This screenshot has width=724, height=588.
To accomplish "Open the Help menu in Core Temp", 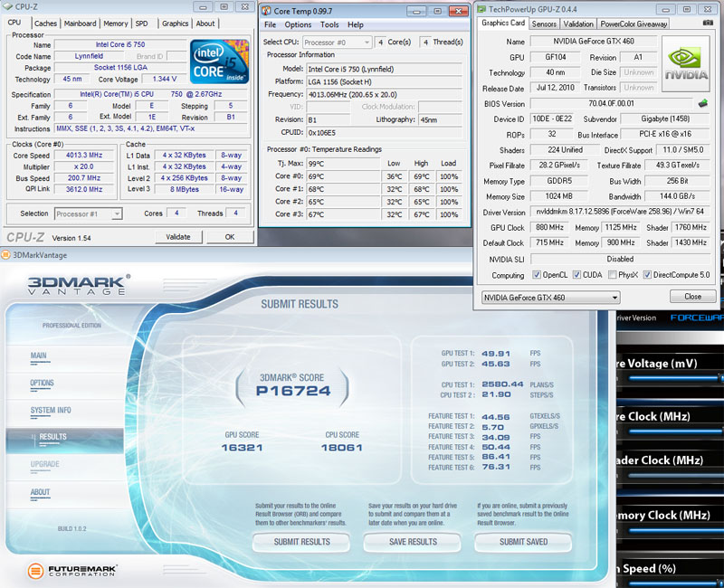I will click(355, 25).
